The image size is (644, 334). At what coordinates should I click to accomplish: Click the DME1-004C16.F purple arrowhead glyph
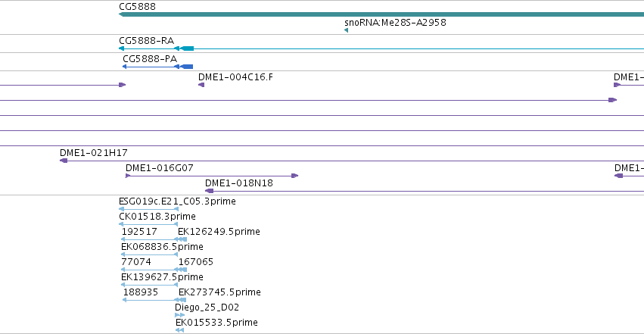pyautogui.click(x=201, y=85)
